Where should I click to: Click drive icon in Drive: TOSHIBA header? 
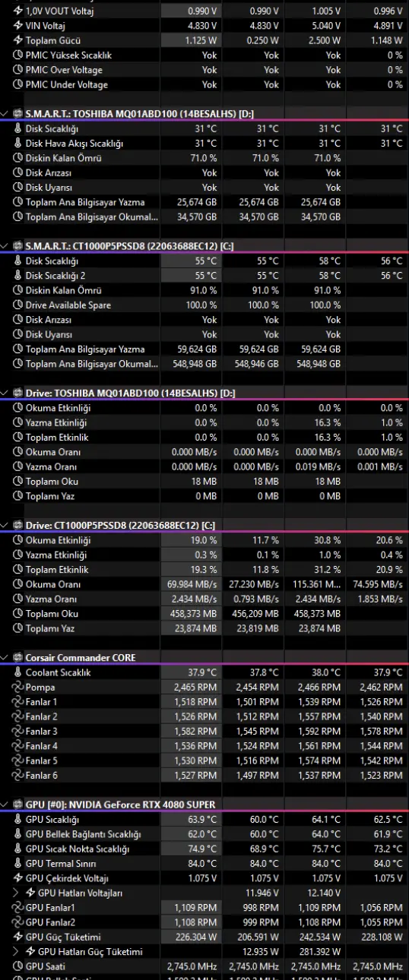[17, 394]
